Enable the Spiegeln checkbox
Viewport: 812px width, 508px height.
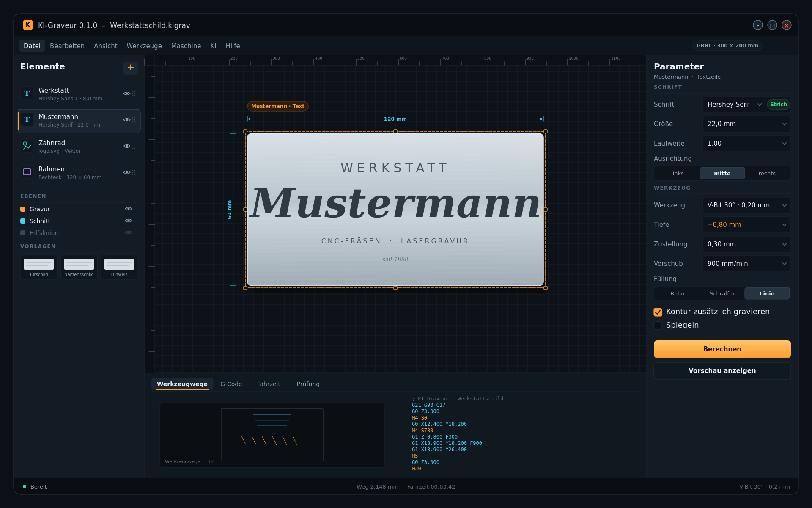click(x=658, y=326)
